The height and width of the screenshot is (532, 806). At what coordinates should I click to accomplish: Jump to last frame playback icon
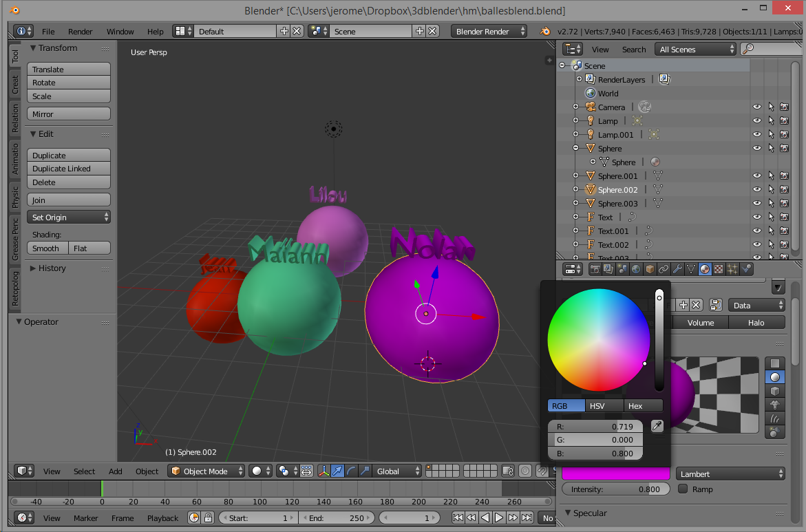pyautogui.click(x=527, y=518)
